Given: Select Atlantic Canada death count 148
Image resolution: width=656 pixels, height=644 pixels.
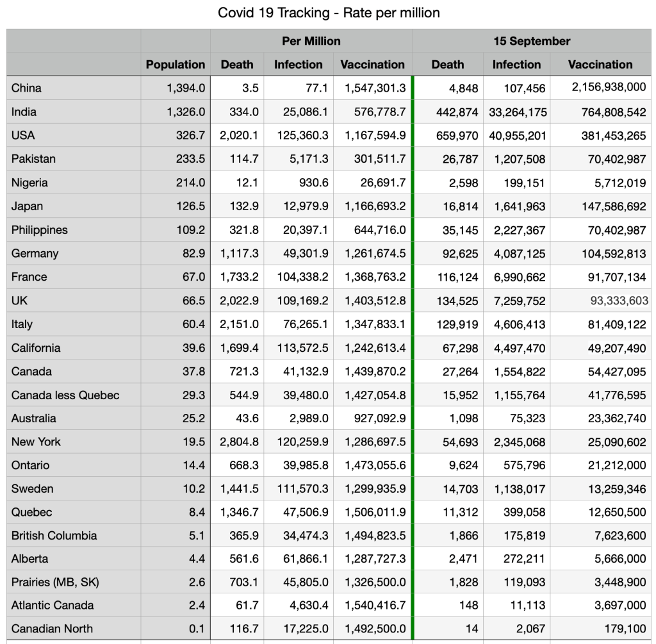Looking at the screenshot, I should click(x=469, y=606).
